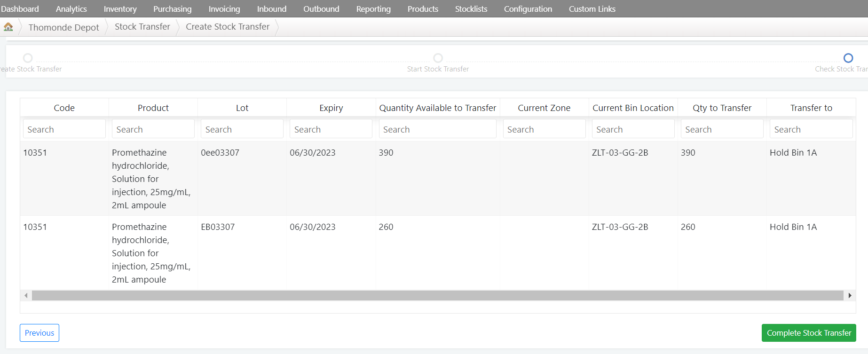Click code 10351 in the EB03307 row

point(35,227)
